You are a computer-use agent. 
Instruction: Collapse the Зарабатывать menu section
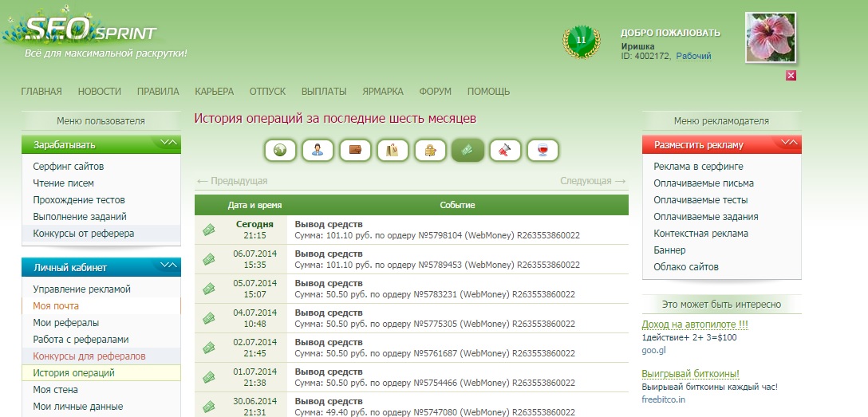(169, 143)
